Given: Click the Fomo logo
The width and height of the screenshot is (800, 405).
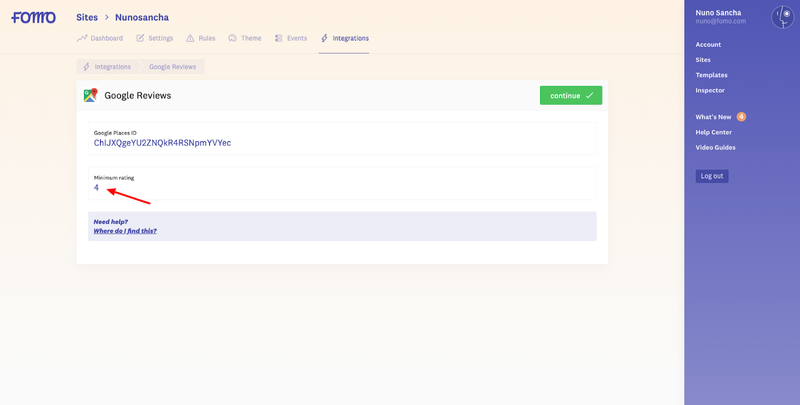Looking at the screenshot, I should click(34, 17).
